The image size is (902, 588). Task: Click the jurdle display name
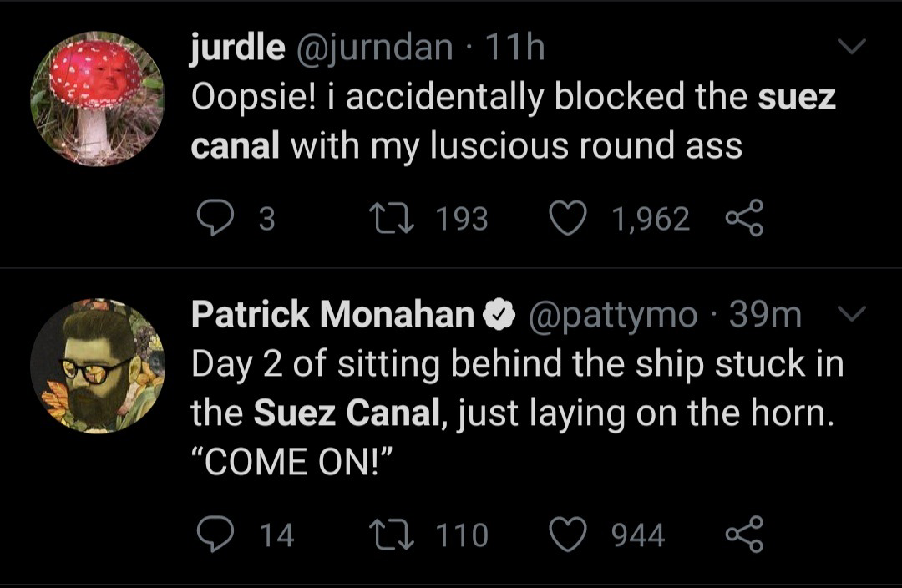pyautogui.click(x=237, y=49)
